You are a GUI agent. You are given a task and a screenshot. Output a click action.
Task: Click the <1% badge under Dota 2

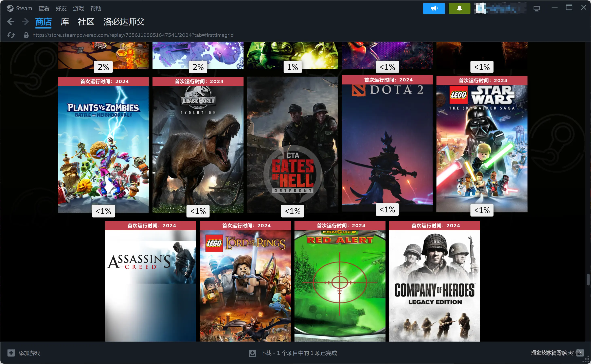[387, 209]
